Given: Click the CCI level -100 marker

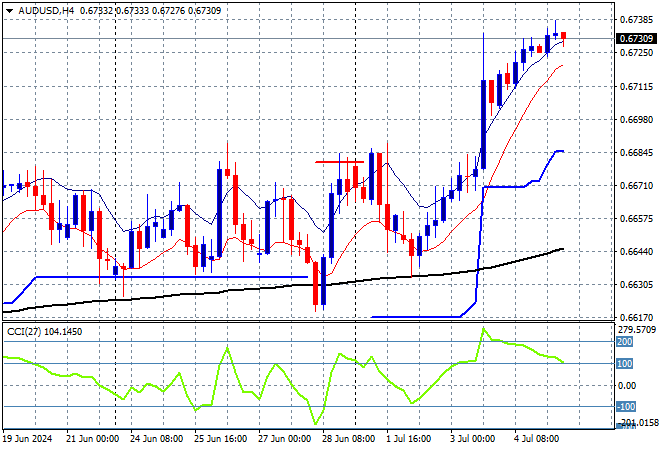Looking at the screenshot, I should coord(625,407).
